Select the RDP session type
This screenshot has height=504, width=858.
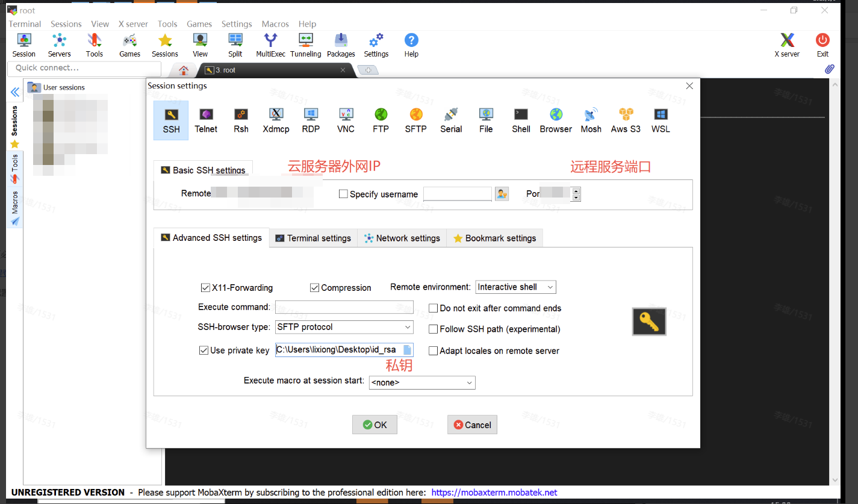[x=311, y=120]
